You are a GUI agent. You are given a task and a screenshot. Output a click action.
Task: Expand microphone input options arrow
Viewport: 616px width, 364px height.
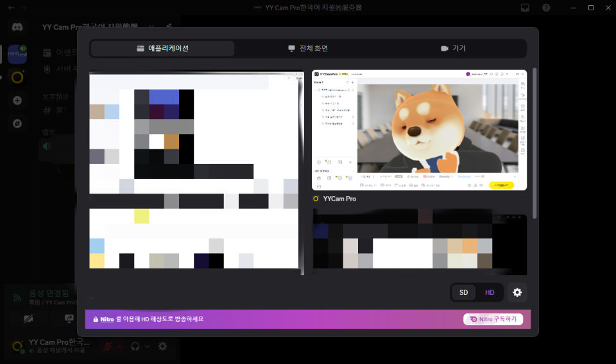[121, 346]
